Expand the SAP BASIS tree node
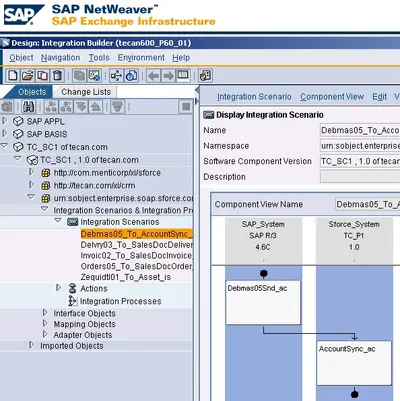Image resolution: width=400 pixels, height=401 pixels. point(5,133)
